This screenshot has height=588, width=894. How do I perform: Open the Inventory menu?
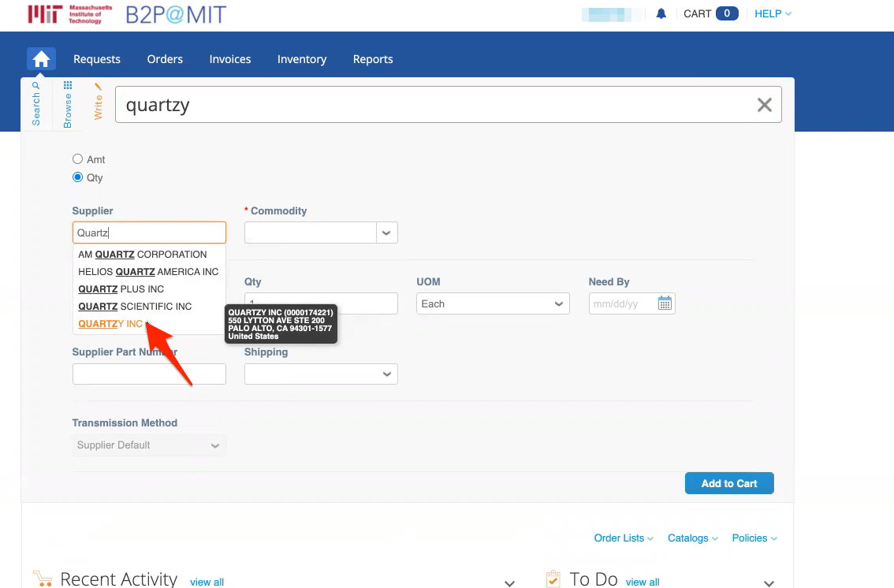[302, 59]
